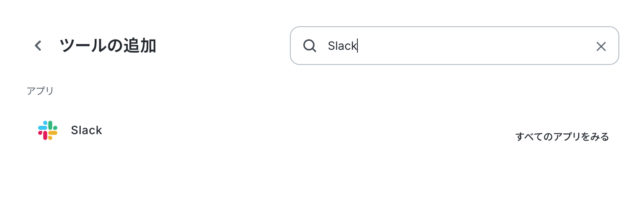Click the アプリ section label
The height and width of the screenshot is (200, 644).
[40, 91]
